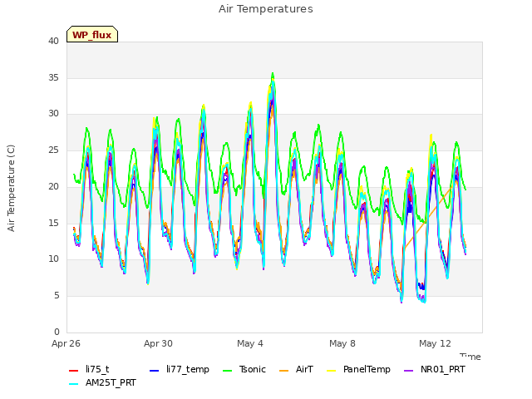The width and height of the screenshot is (532, 399).
Task: Toggle the li77_temp legend entry
Action: point(180,369)
